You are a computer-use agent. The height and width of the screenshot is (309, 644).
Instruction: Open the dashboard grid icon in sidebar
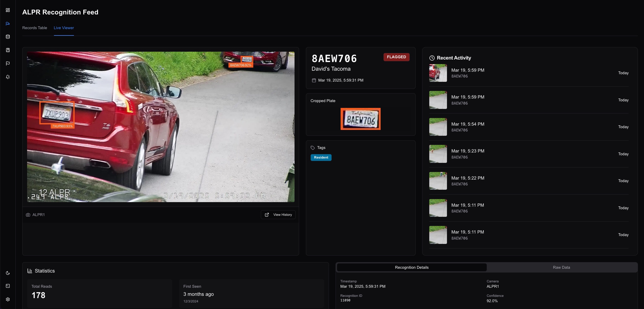[8, 10]
